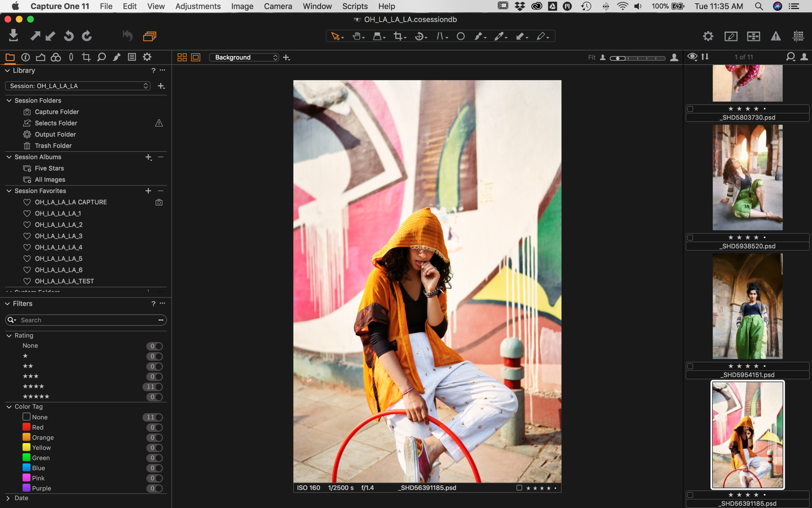Screen dimensions: 812x508
Task: Click the rotate left icon in toolbar
Action: 69,36
